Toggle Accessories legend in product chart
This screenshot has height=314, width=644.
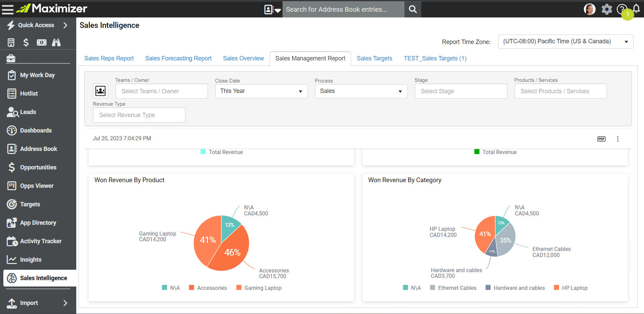pyautogui.click(x=208, y=288)
